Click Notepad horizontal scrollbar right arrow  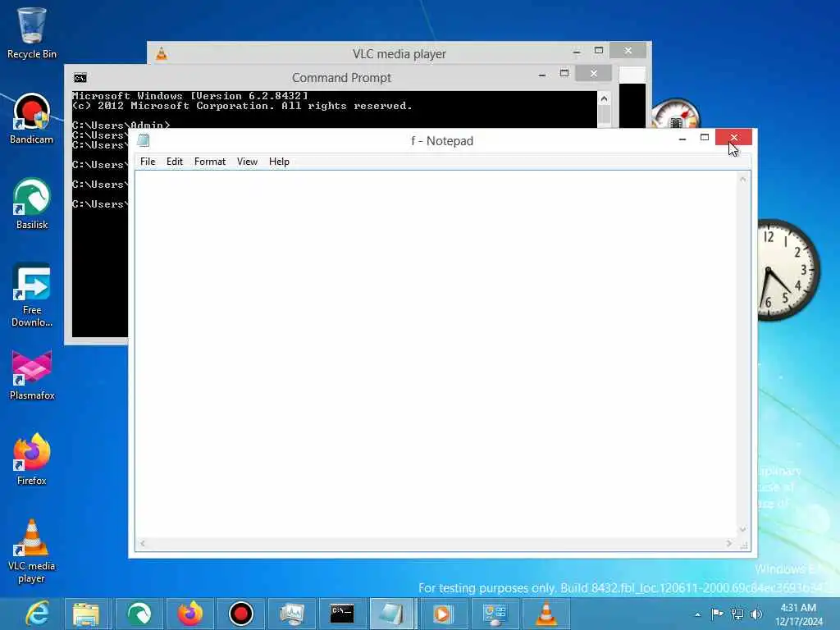click(x=729, y=543)
